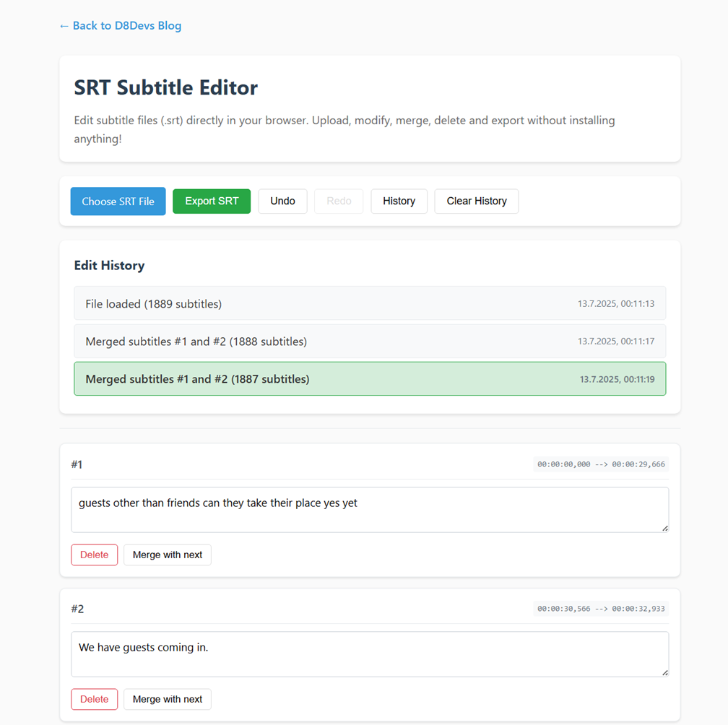
Task: Click the 13.7.2025, 00:11:13 timestamp
Action: pos(616,303)
